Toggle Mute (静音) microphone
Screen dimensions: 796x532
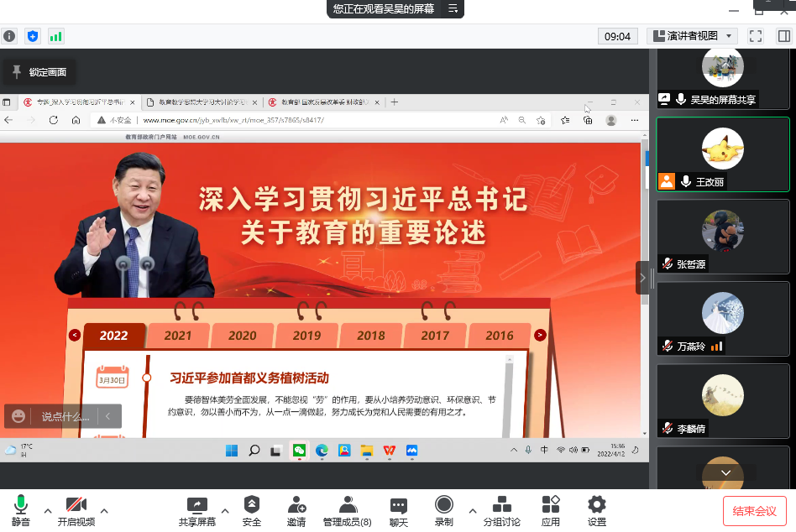pyautogui.click(x=20, y=505)
